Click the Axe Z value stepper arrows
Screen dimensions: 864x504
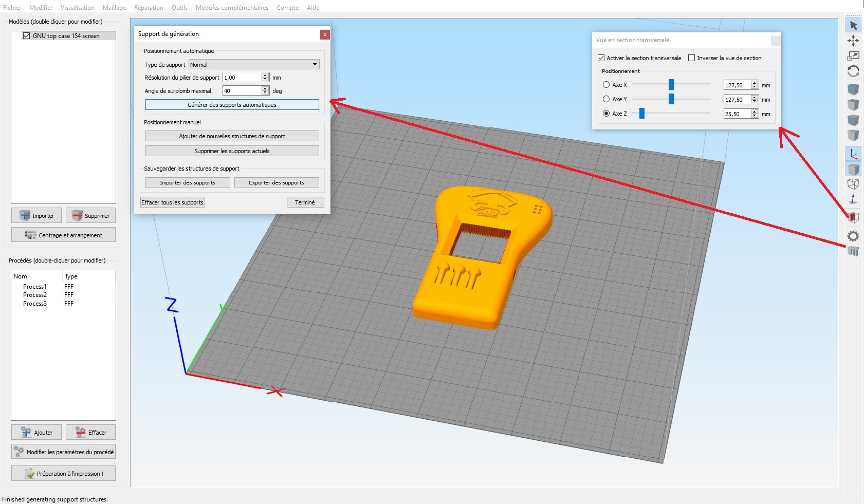click(x=755, y=114)
